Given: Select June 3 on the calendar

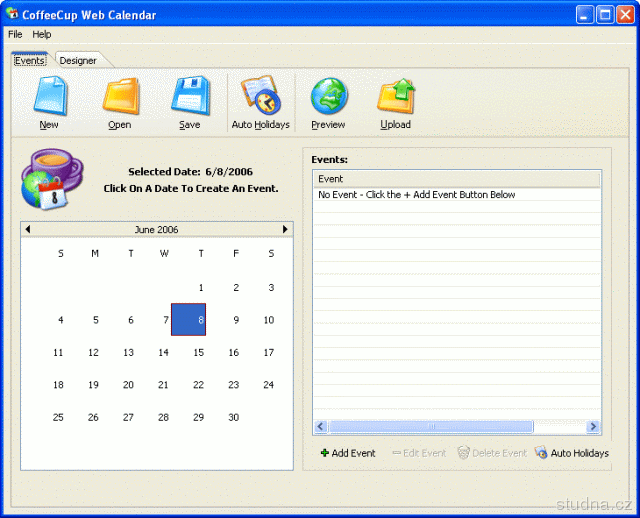Looking at the screenshot, I should 271,288.
